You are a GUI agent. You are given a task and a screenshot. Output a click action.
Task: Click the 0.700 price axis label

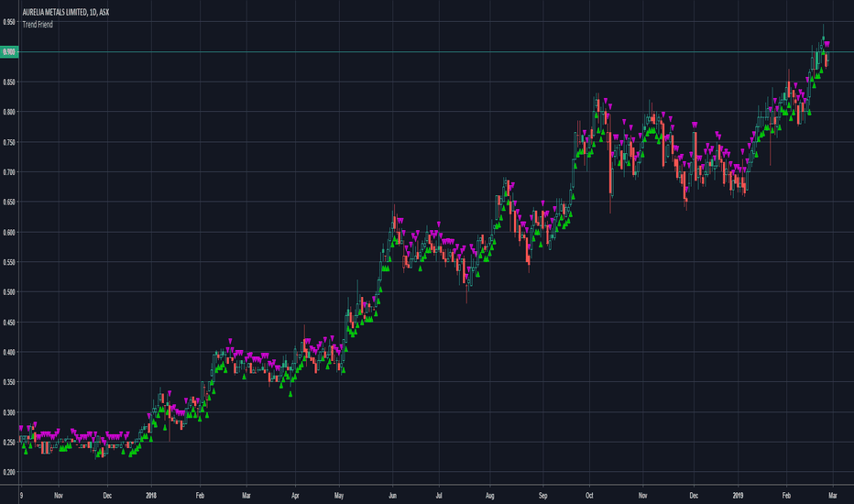click(9, 172)
